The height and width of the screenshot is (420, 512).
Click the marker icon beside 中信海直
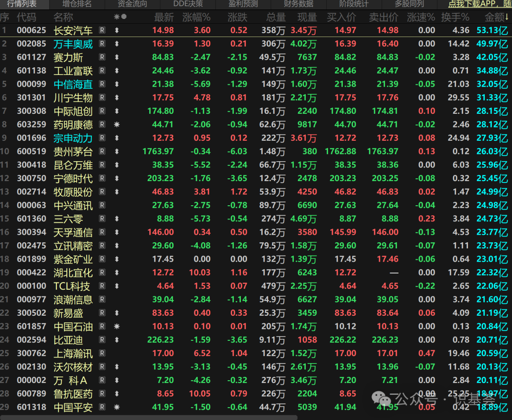tap(117, 84)
